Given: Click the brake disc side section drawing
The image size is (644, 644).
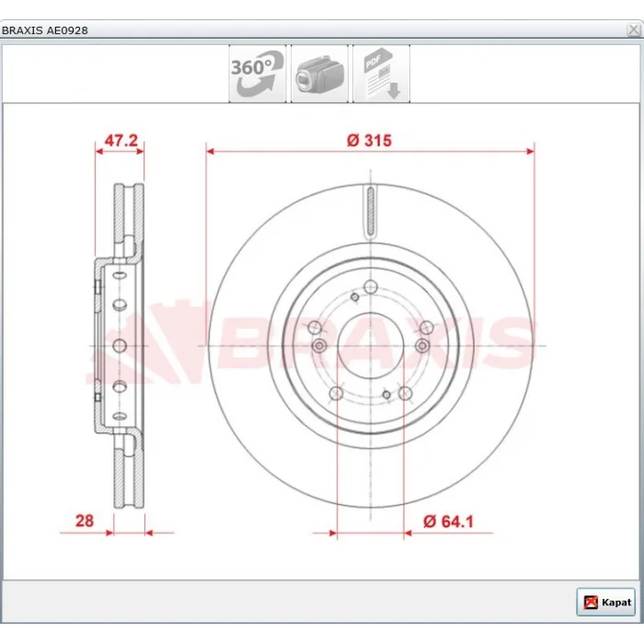Looking at the screenshot, I should pyautogui.click(x=119, y=346).
